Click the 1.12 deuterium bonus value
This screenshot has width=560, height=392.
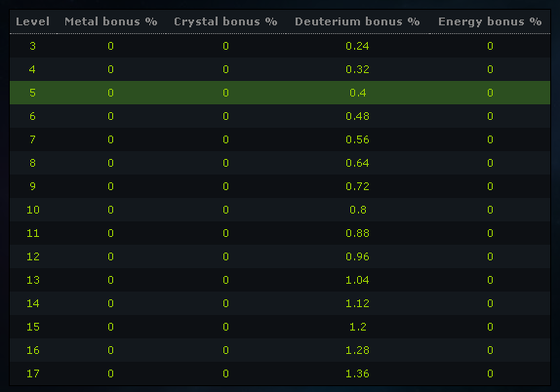[x=357, y=303]
